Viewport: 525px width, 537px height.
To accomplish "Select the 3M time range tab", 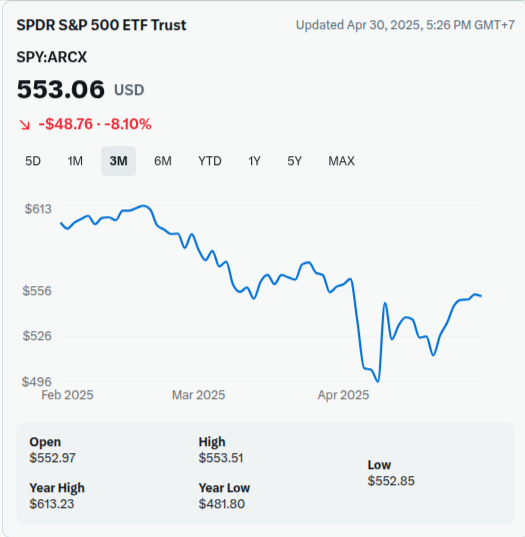I will tap(118, 161).
